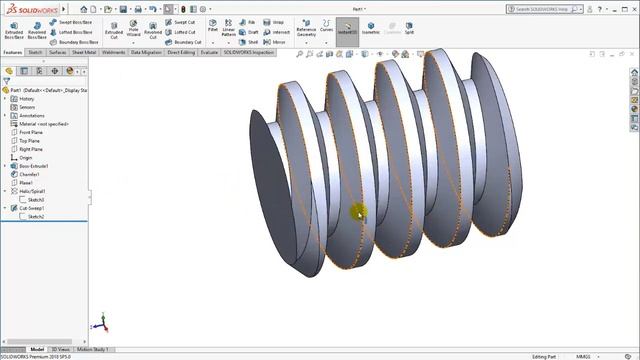
Task: Open DimXpertManager tab
Action: pyautogui.click(x=54, y=71)
